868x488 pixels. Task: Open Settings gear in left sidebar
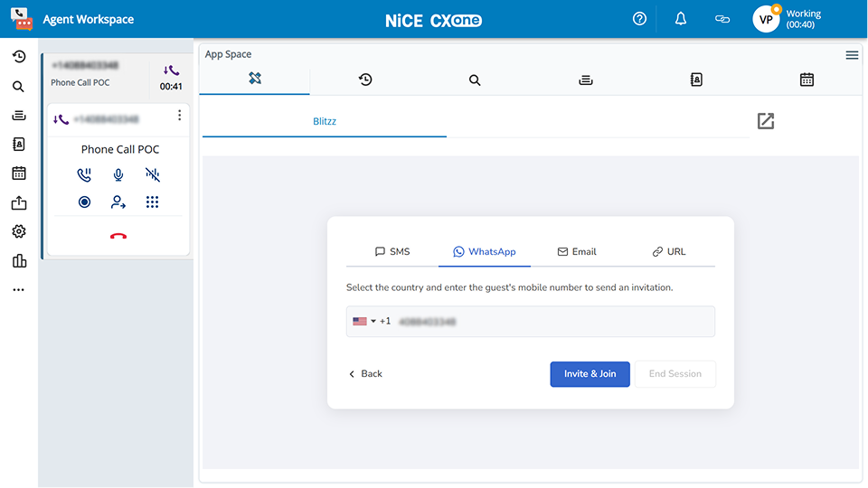point(19,231)
